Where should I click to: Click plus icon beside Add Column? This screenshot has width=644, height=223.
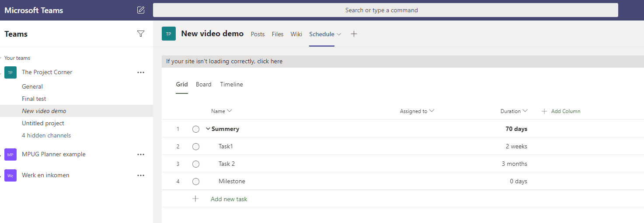pyautogui.click(x=544, y=111)
